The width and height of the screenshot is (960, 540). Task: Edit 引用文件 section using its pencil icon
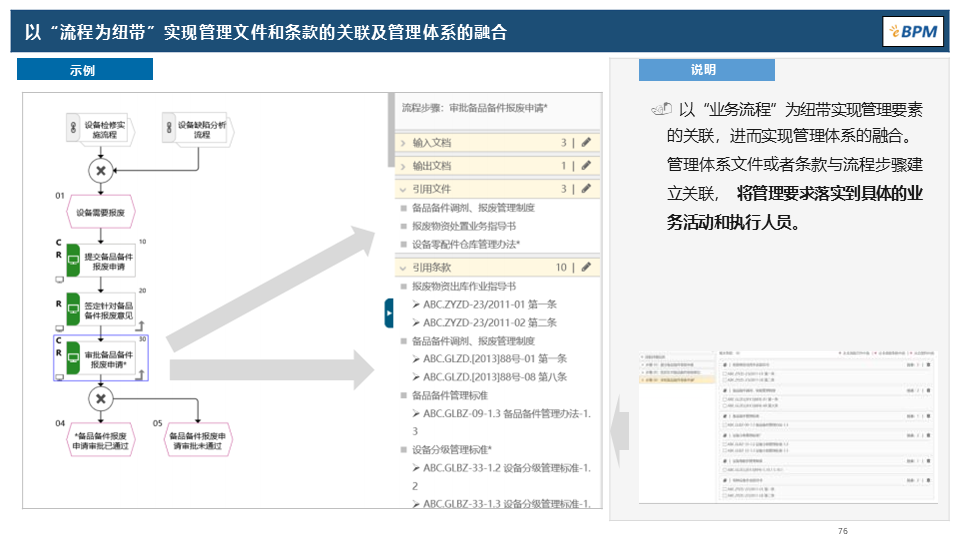click(x=586, y=189)
